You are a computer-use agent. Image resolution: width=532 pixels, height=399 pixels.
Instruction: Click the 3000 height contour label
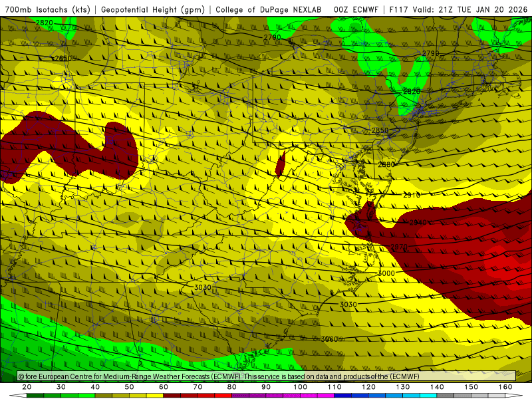(x=386, y=273)
